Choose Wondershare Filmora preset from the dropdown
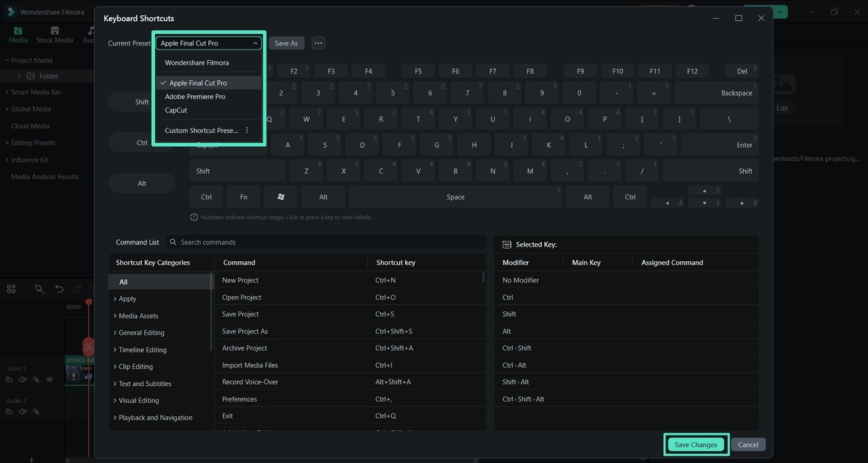Image resolution: width=868 pixels, height=463 pixels. click(208, 63)
